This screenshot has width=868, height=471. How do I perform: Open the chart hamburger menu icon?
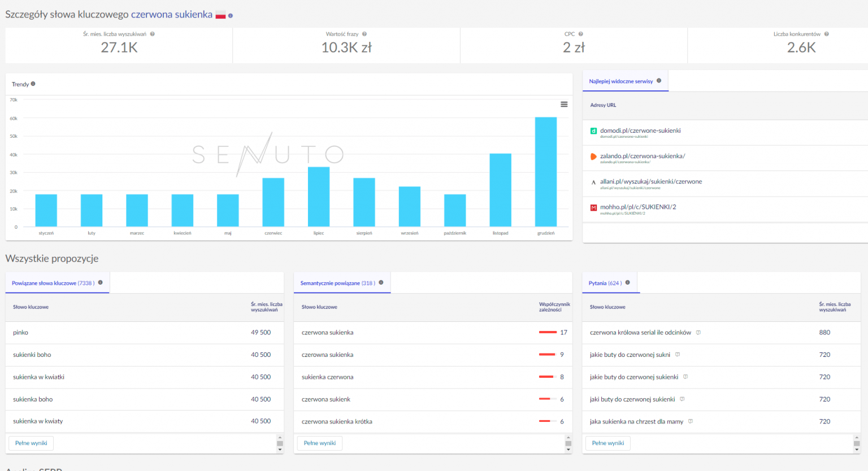(x=563, y=104)
